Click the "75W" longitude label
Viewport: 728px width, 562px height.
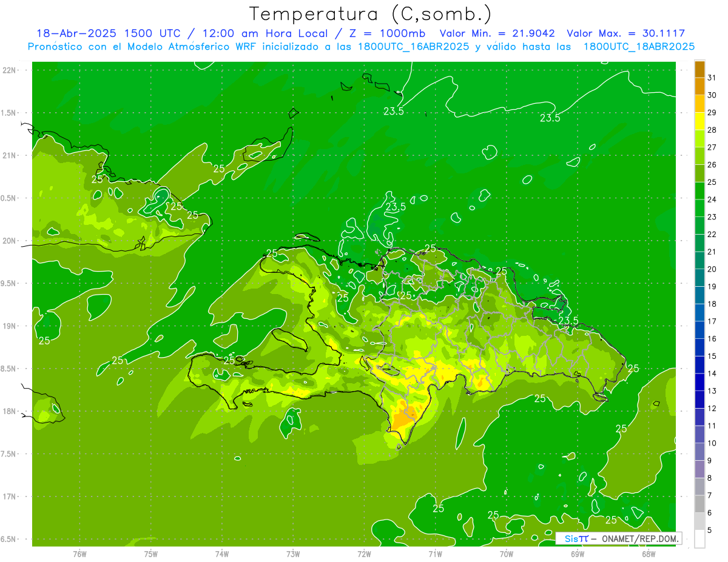pos(151,554)
